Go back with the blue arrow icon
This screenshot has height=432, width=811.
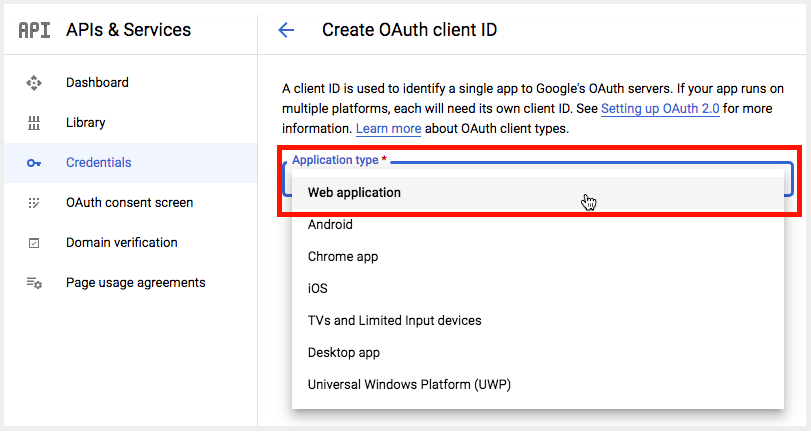pos(286,30)
